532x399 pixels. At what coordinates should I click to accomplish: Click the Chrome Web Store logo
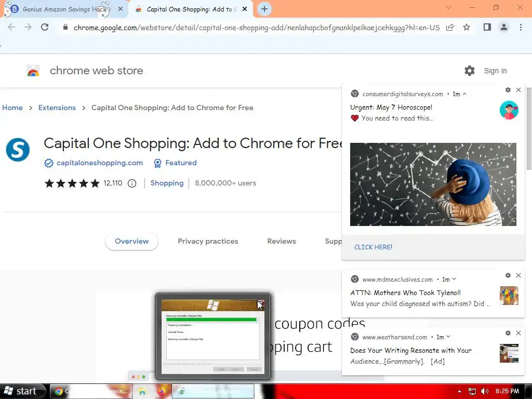click(x=33, y=71)
